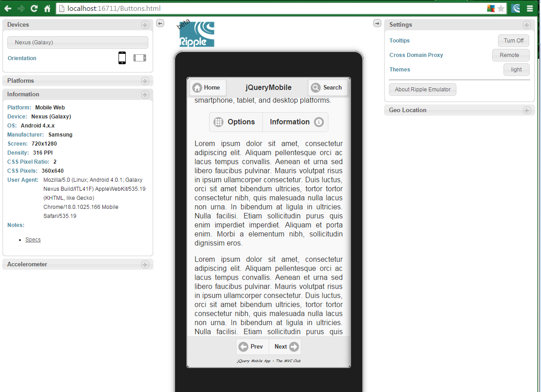Click the Themes label
This screenshot has width=541, height=392.
[x=399, y=70]
